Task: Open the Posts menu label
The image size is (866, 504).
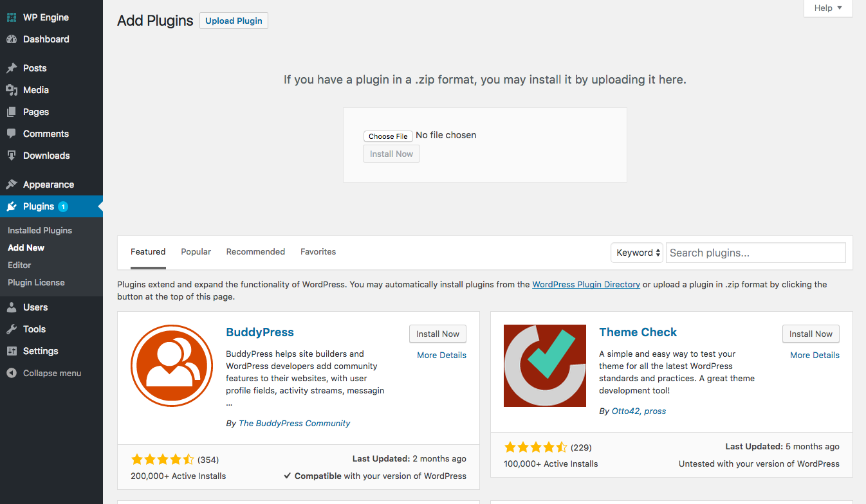Action: point(35,68)
